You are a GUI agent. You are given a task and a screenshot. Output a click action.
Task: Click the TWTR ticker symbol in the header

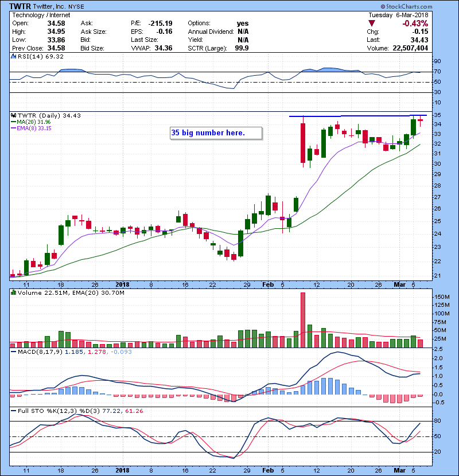[x=20, y=6]
